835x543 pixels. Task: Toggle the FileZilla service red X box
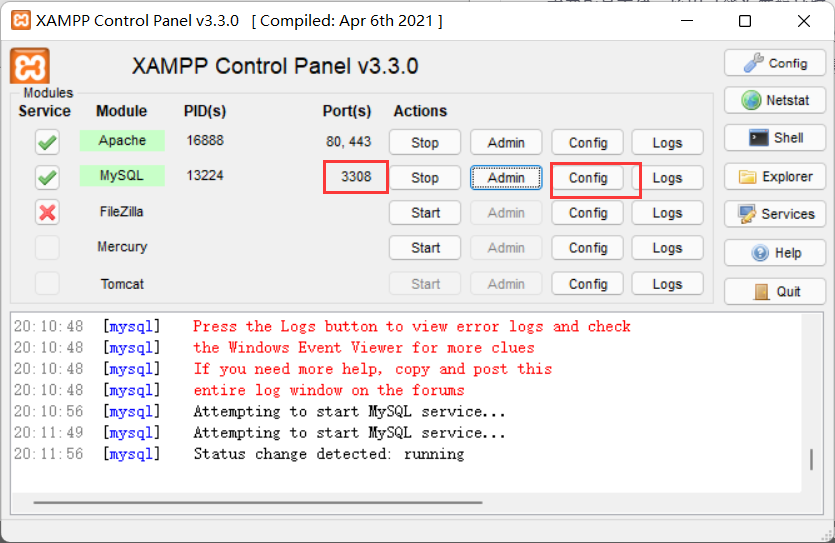(x=47, y=212)
